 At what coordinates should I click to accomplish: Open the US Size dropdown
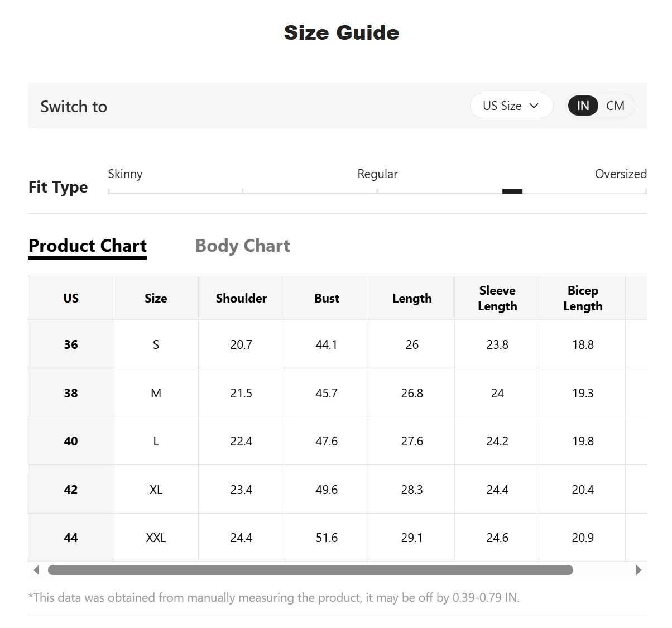[511, 106]
